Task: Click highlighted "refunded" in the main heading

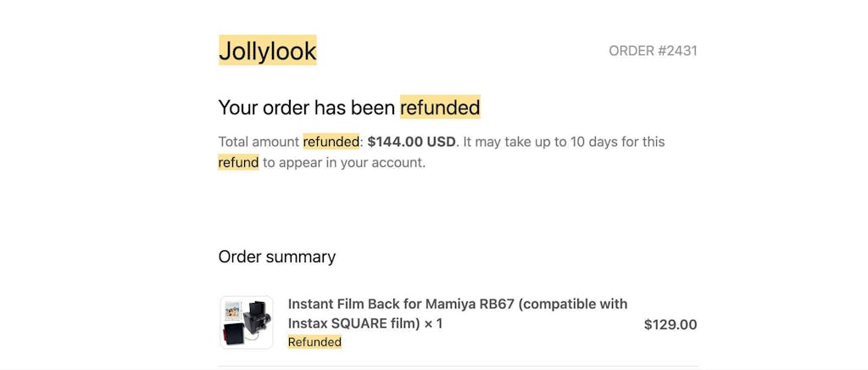Action: coord(440,108)
